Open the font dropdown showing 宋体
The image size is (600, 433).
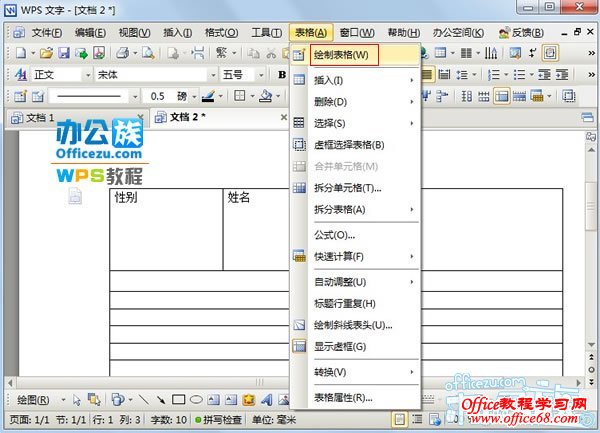coord(214,75)
